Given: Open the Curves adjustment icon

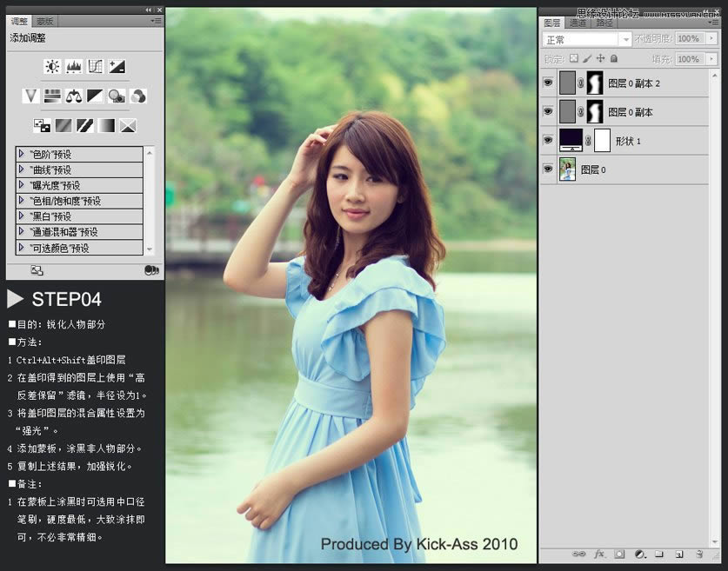Looking at the screenshot, I should tap(95, 66).
